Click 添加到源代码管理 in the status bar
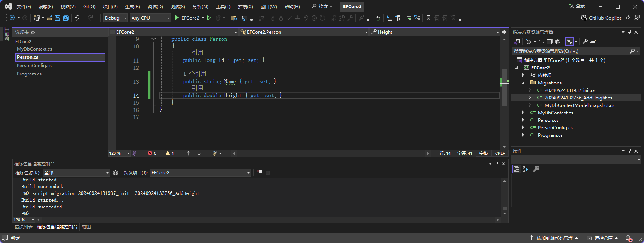The height and width of the screenshot is (243, 644). click(x=554, y=238)
